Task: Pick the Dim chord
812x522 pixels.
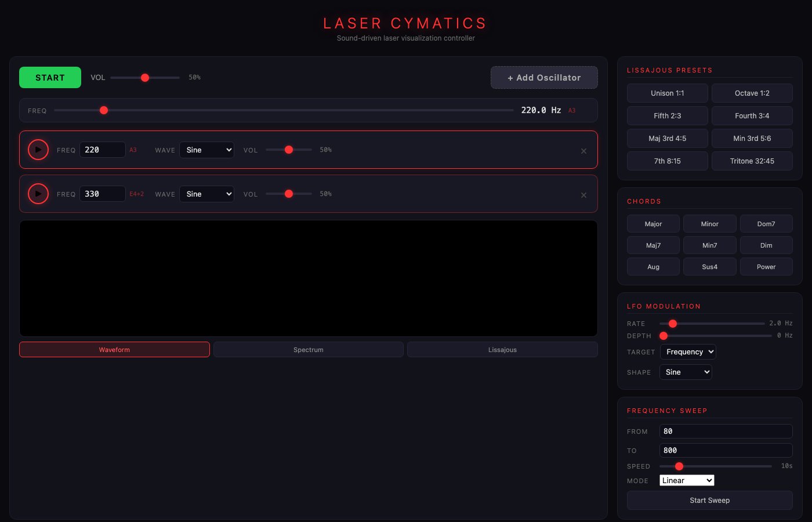Action: tap(766, 245)
